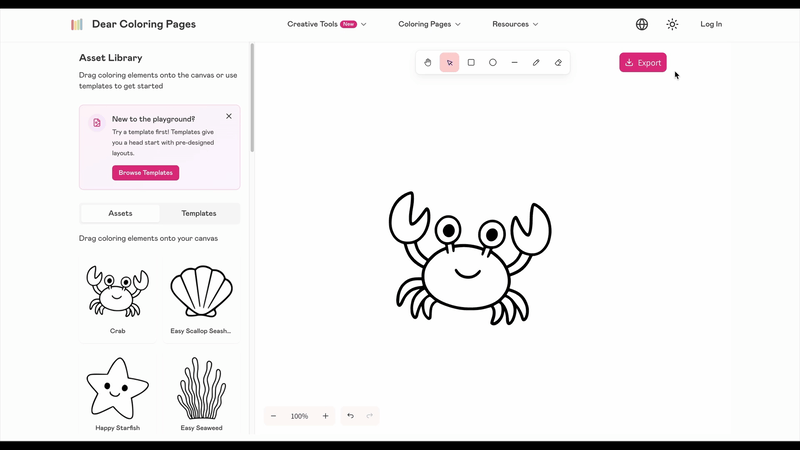The width and height of the screenshot is (800, 450).
Task: Click the Export button
Action: (x=643, y=62)
